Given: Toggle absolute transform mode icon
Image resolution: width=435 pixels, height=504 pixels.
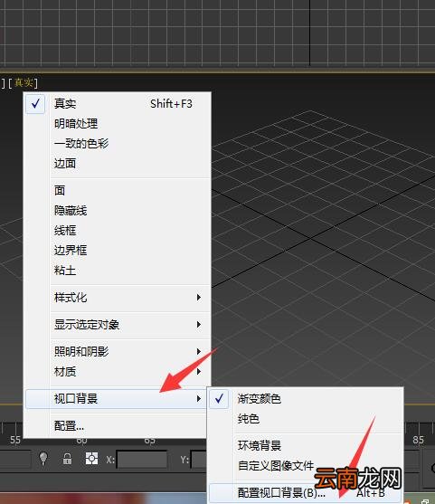Looking at the screenshot, I should click(91, 459).
